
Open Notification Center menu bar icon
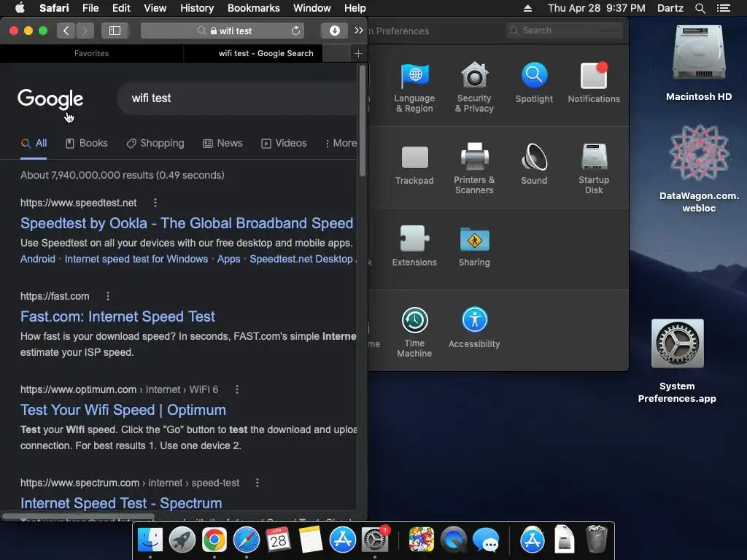click(723, 8)
